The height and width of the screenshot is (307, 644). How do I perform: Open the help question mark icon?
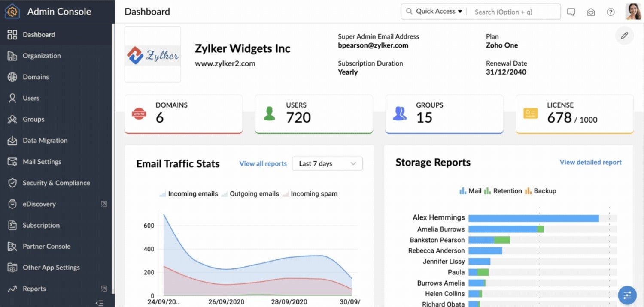pos(611,12)
